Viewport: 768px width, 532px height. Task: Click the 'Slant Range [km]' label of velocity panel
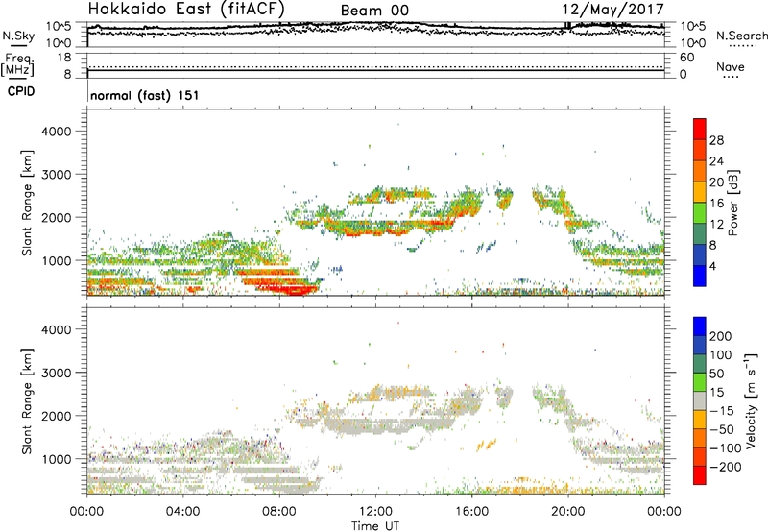[27, 401]
